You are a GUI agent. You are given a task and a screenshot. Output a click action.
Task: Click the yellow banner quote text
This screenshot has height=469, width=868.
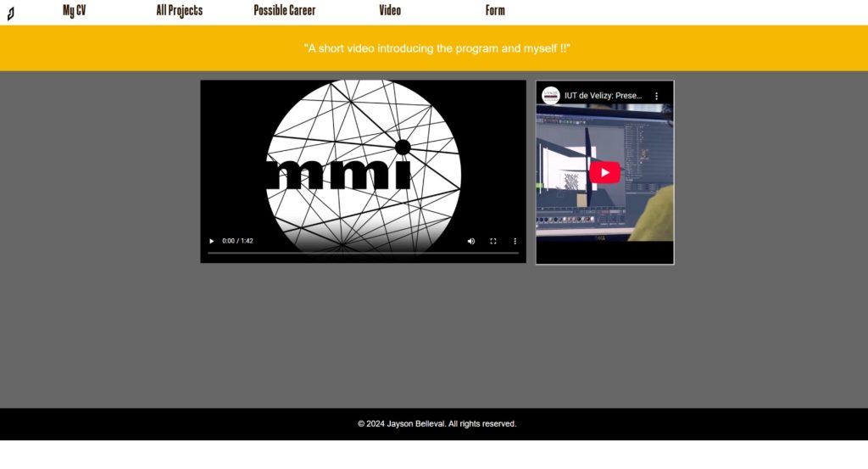[437, 48]
